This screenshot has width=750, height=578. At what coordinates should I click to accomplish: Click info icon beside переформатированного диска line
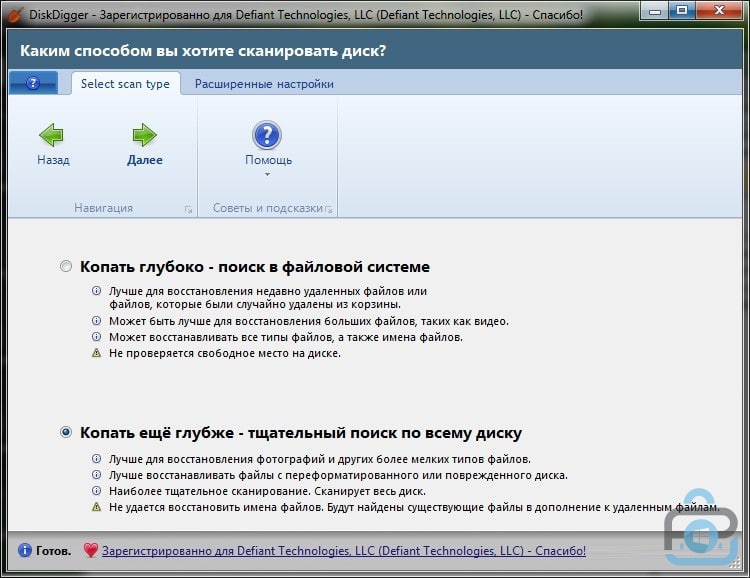point(96,475)
